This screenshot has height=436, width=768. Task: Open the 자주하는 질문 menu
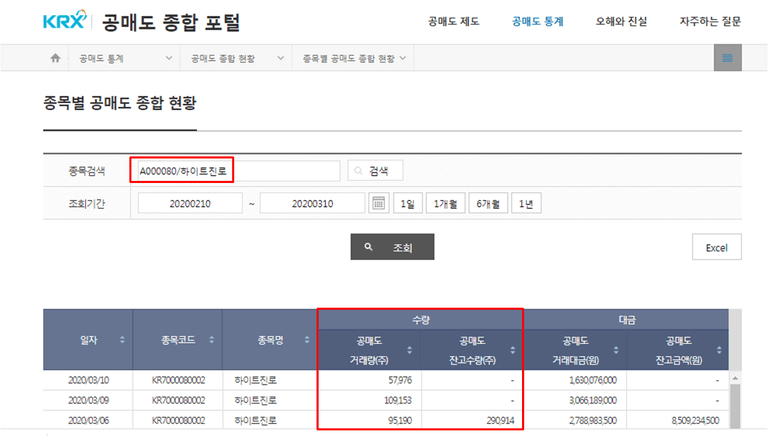710,22
